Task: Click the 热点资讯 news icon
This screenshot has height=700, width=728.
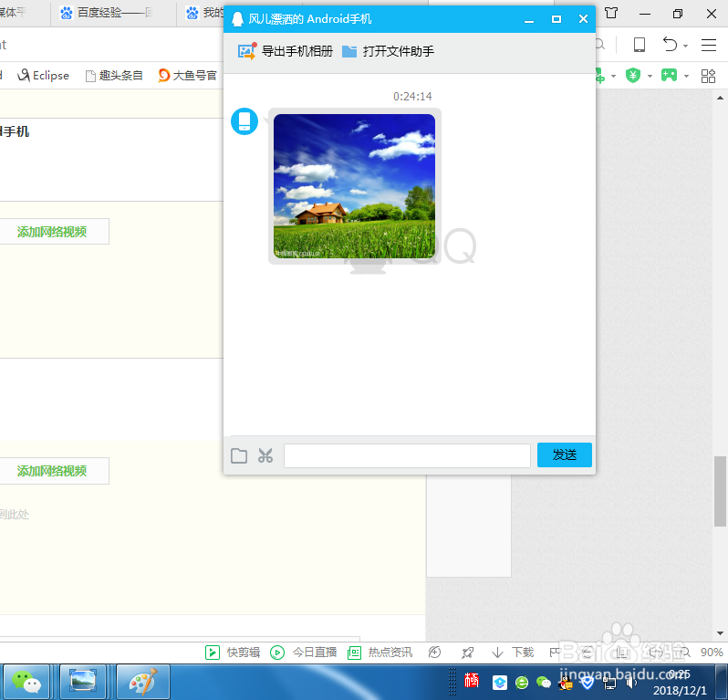Action: pyautogui.click(x=354, y=653)
